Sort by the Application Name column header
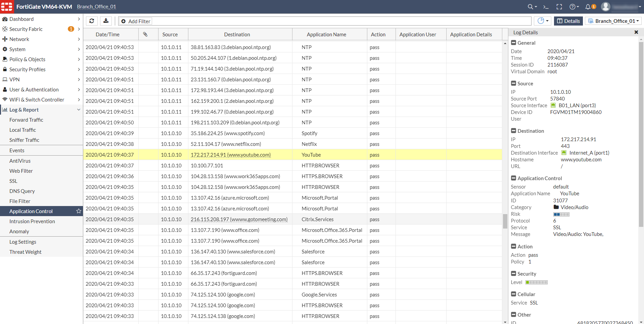644x324 pixels. click(326, 34)
